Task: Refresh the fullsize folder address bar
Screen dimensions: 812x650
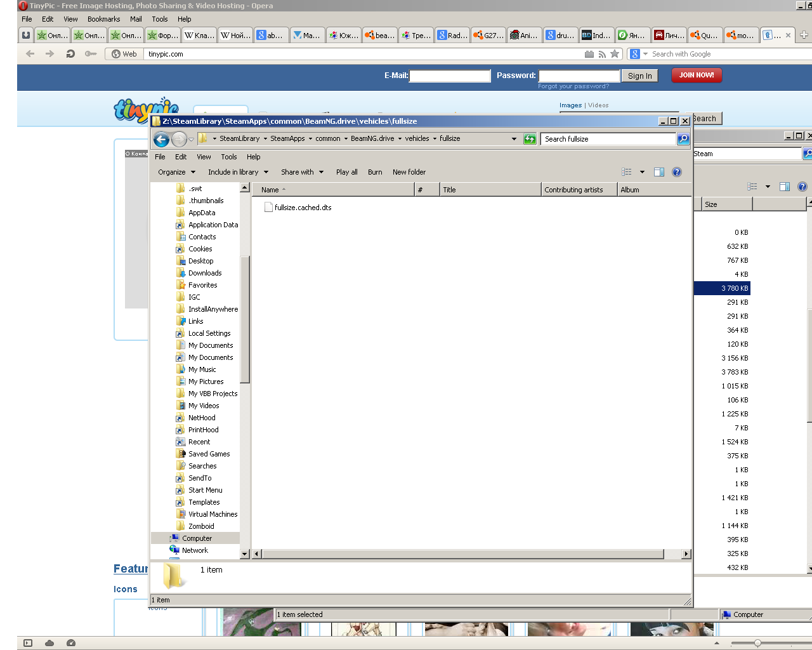Action: (x=530, y=139)
